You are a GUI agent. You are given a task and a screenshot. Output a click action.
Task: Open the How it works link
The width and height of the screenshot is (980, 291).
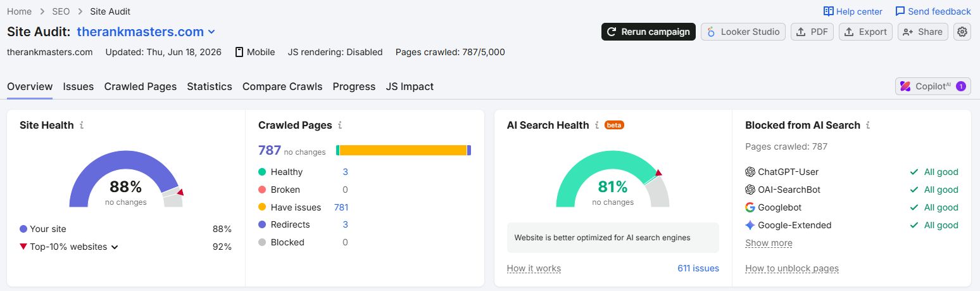534,268
